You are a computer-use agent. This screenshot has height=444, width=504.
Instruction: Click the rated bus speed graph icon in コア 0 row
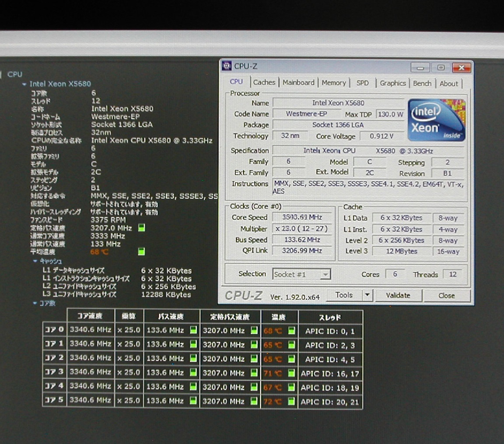pyautogui.click(x=254, y=330)
